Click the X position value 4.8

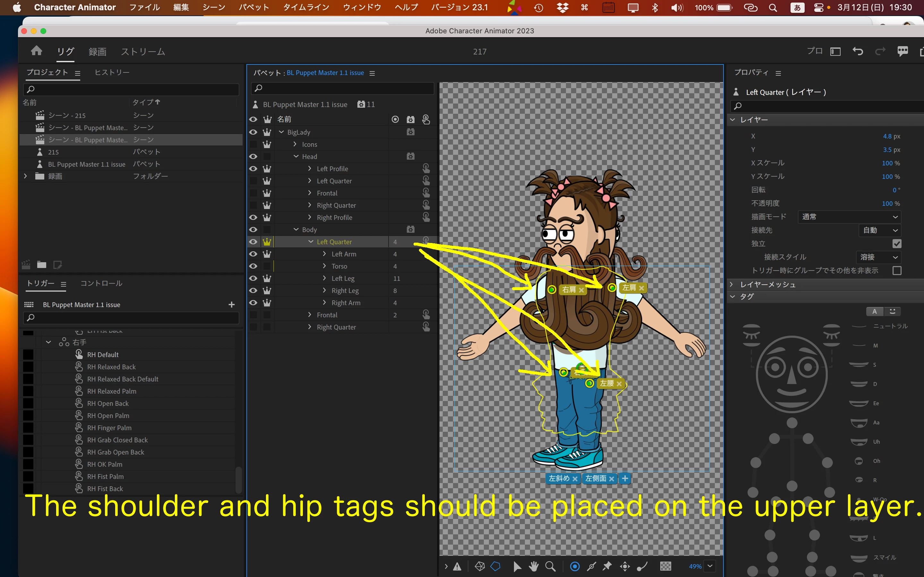(x=886, y=136)
